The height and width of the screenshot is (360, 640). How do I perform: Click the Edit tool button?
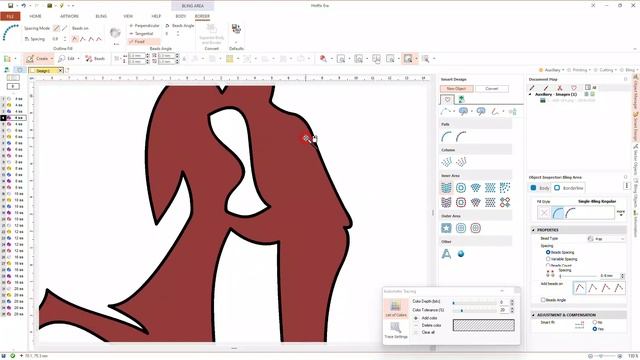(67, 59)
